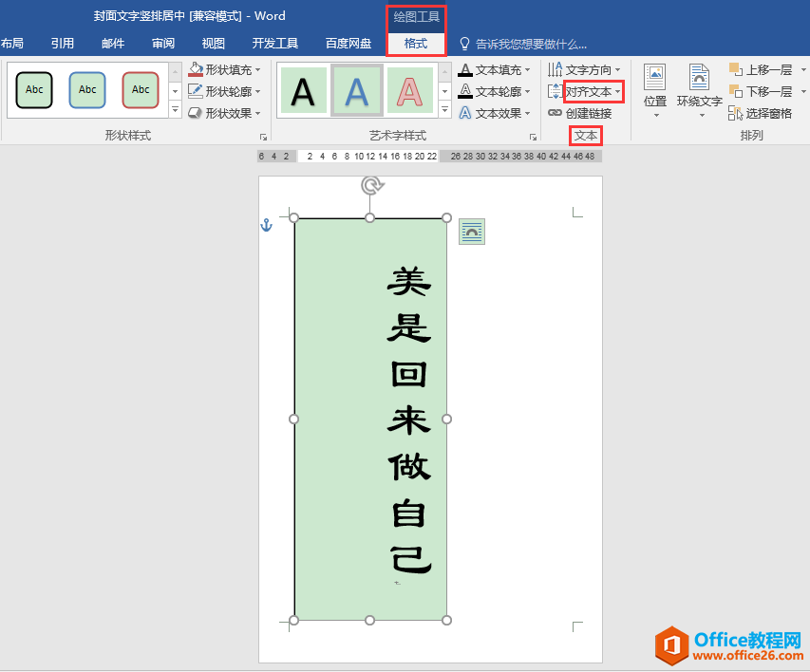Click the rotation handle above the text box
Image resolution: width=810 pixels, height=672 pixels.
click(x=371, y=185)
